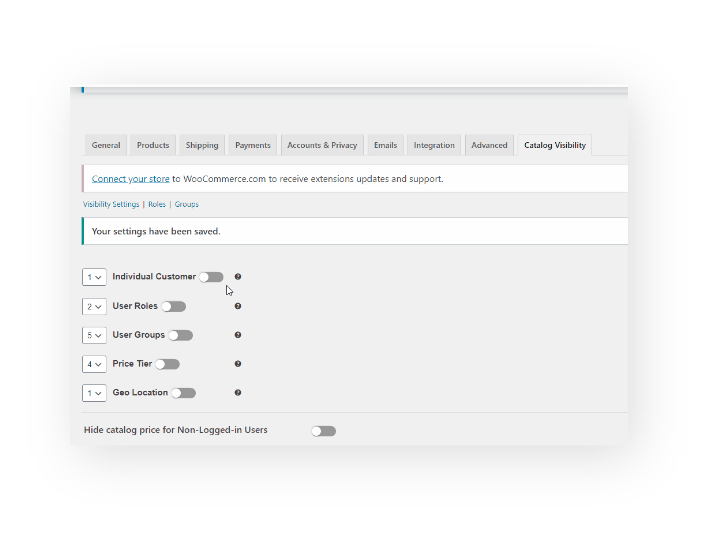This screenshot has width=714, height=550.
Task: Open the Integration tab
Action: [x=434, y=145]
